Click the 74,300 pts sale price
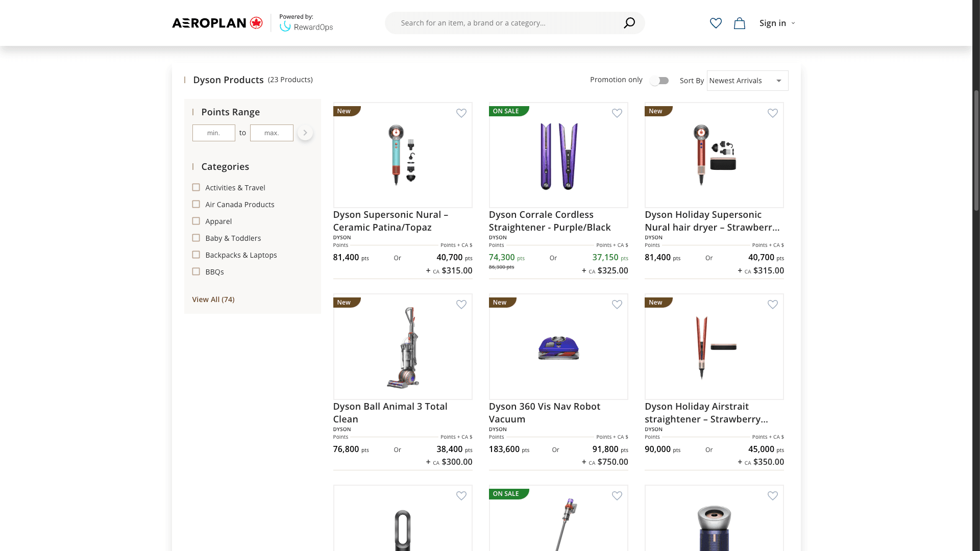 pyautogui.click(x=506, y=258)
